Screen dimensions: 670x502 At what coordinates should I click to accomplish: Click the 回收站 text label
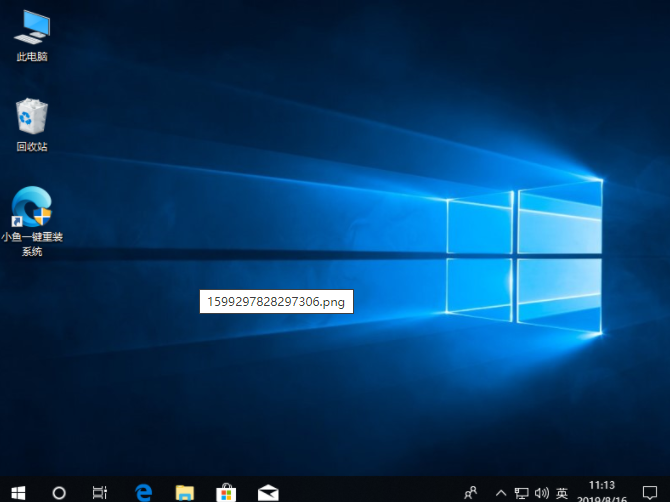point(32,147)
